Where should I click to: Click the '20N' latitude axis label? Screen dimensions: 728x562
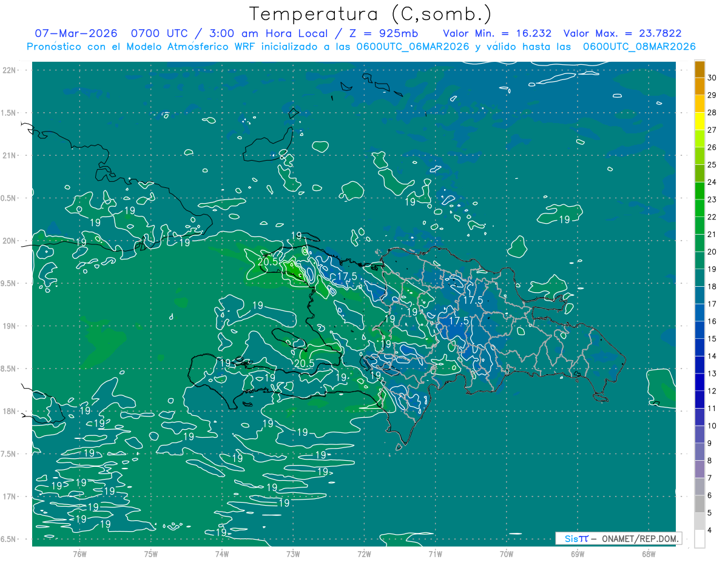pos(10,241)
